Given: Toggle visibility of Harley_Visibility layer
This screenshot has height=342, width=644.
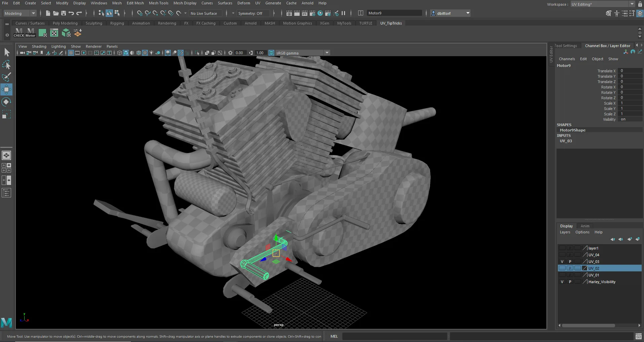Looking at the screenshot, I should [x=562, y=282].
